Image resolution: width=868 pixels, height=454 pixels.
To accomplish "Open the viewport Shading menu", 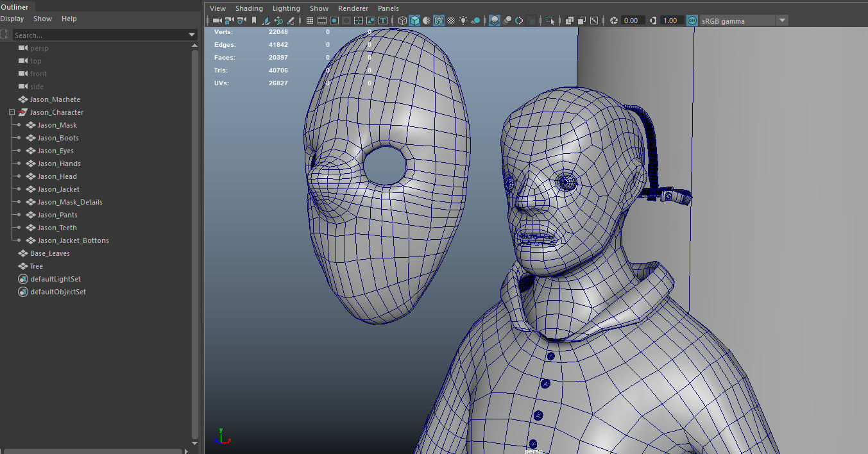I will 249,8.
